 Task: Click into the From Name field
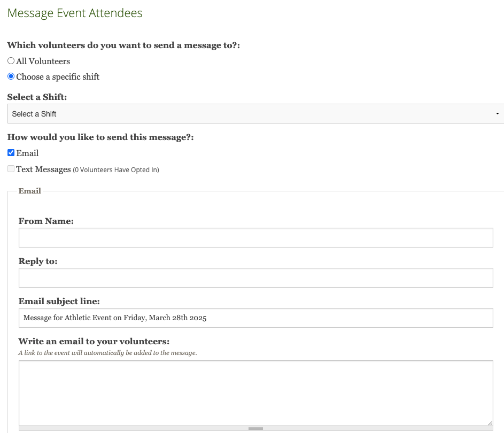click(255, 238)
